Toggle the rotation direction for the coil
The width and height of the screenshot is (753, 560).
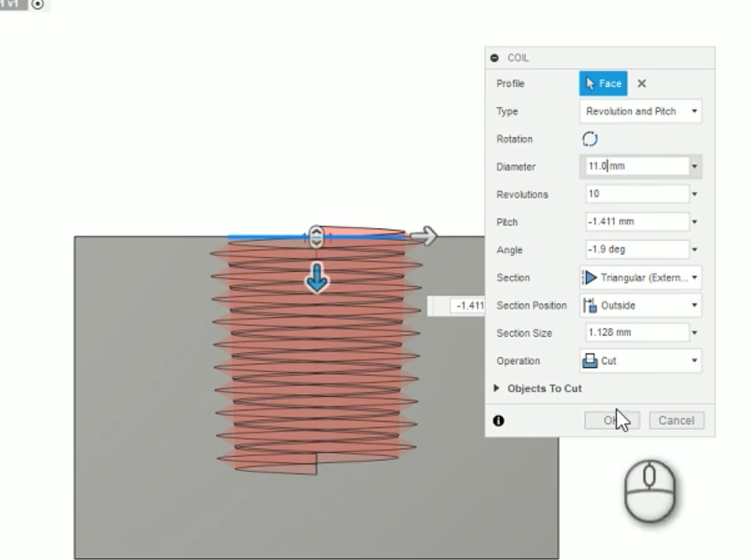pos(590,139)
